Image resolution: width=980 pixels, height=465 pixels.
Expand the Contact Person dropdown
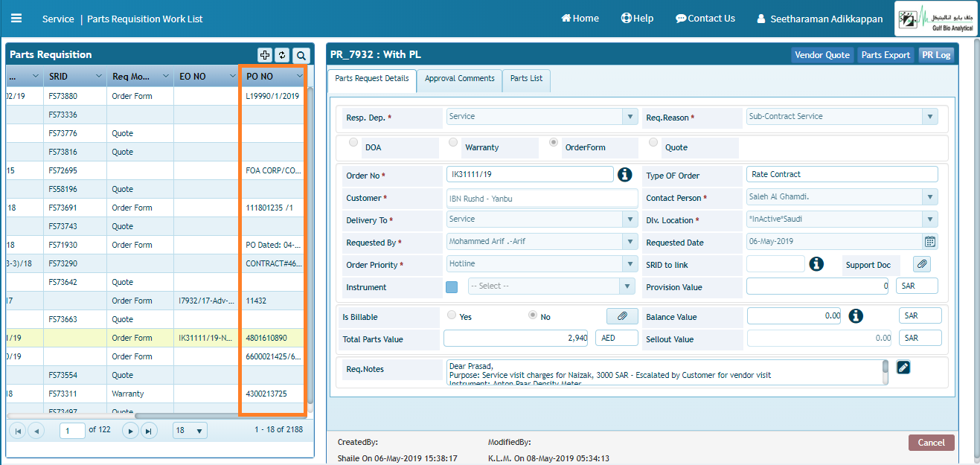tap(930, 197)
